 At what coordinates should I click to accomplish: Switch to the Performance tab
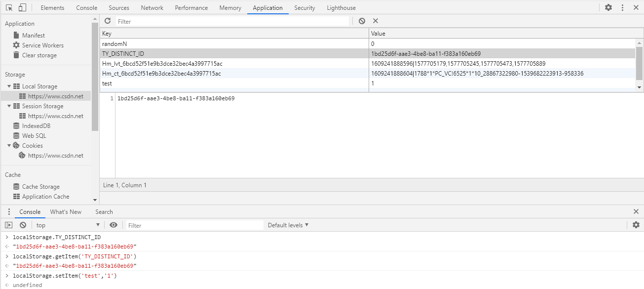point(191,8)
